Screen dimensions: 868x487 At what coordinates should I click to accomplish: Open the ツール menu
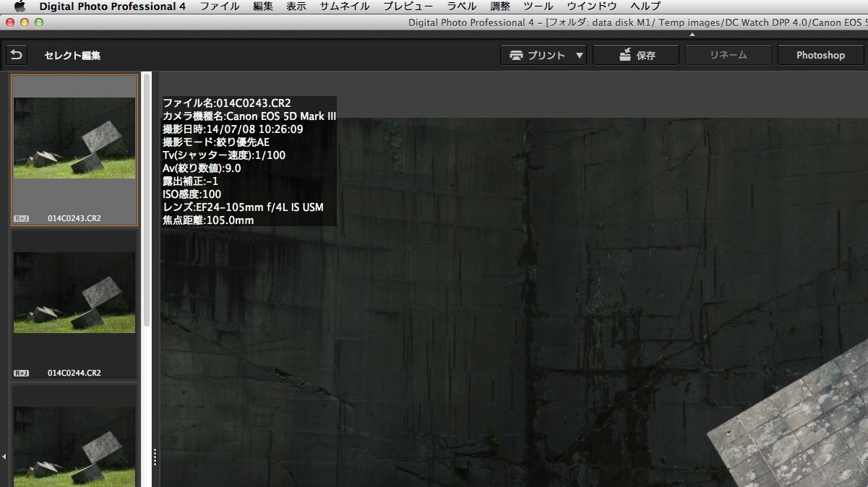538,6
